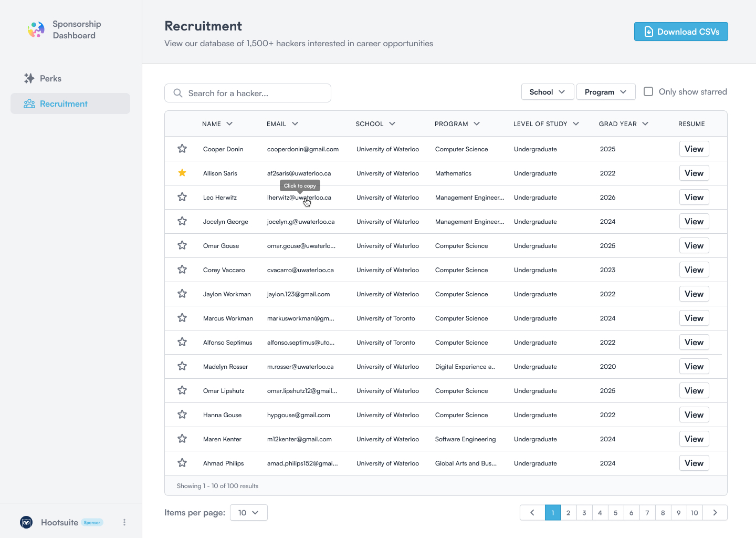Sort the table by Grad Year column
The width and height of the screenshot is (756, 538).
click(x=623, y=124)
